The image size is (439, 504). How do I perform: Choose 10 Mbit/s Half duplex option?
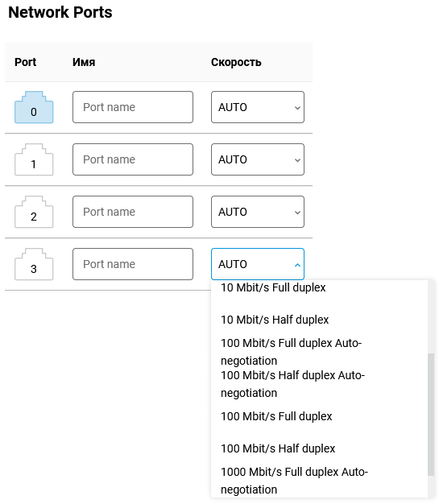coord(319,320)
